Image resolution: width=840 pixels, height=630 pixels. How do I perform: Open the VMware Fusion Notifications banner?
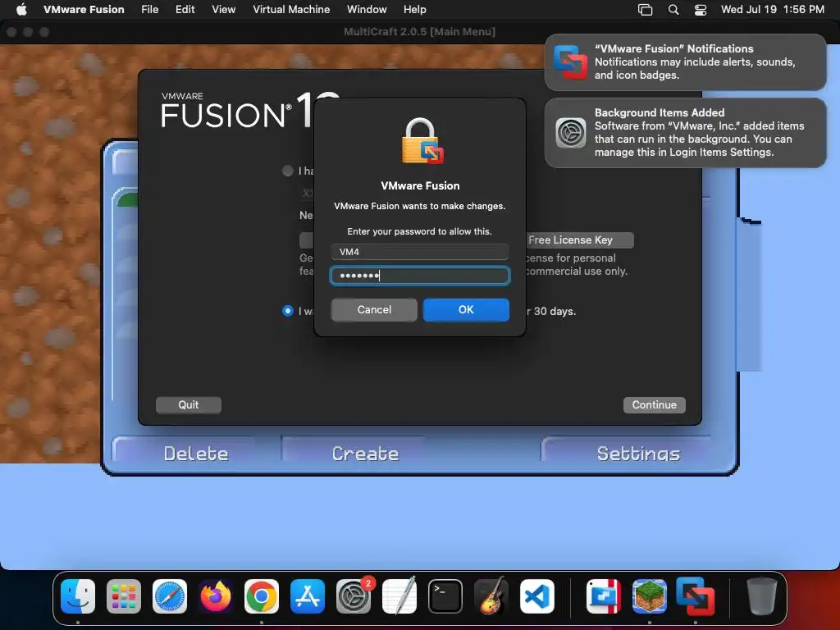tap(685, 62)
